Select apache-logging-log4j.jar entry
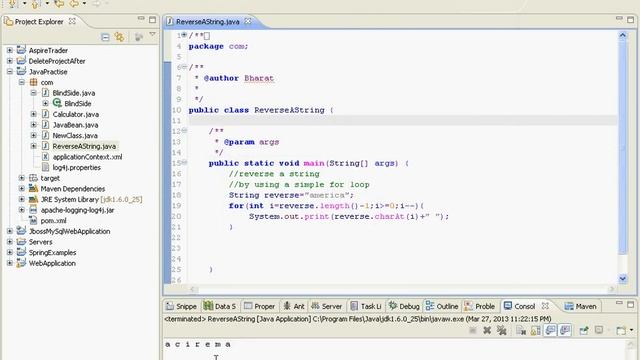This screenshot has height=360, width=640. pos(77,210)
